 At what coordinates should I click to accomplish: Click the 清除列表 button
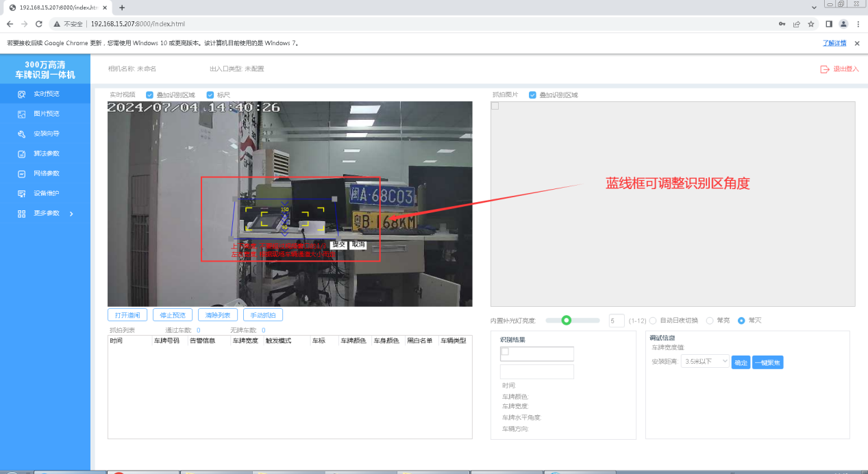click(x=218, y=315)
